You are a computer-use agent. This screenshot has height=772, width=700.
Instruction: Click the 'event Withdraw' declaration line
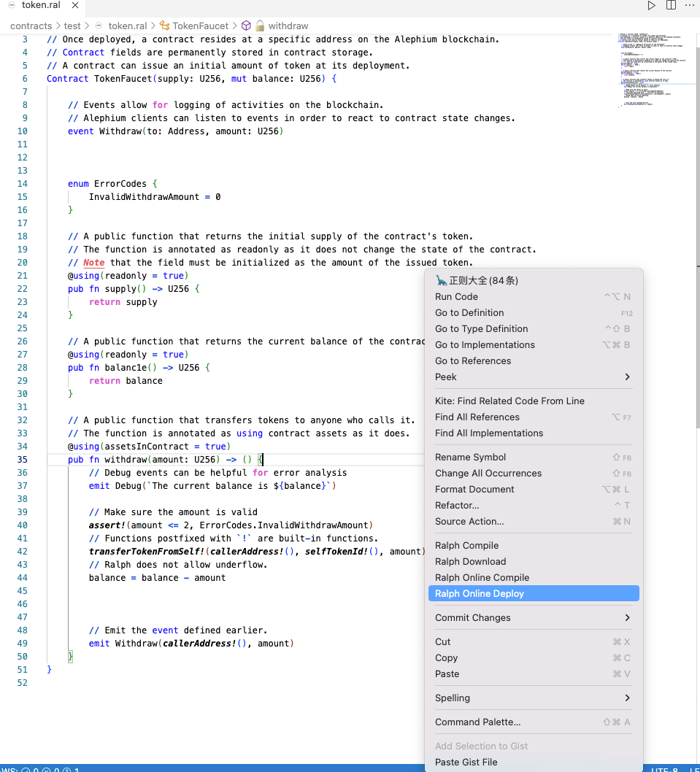[x=175, y=131]
